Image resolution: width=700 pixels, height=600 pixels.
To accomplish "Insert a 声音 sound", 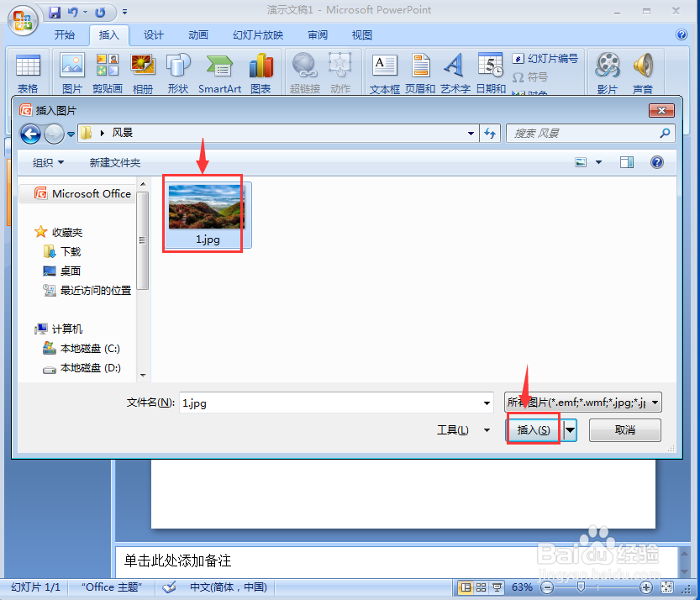I will pos(643,73).
